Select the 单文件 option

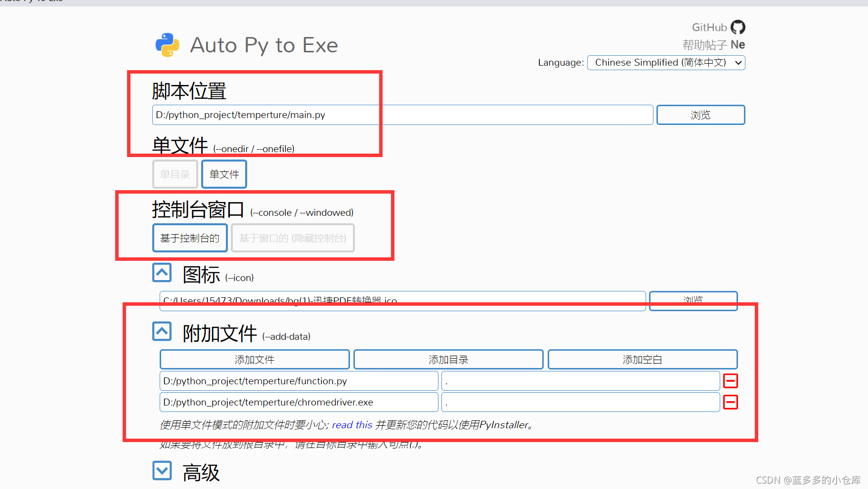point(224,174)
